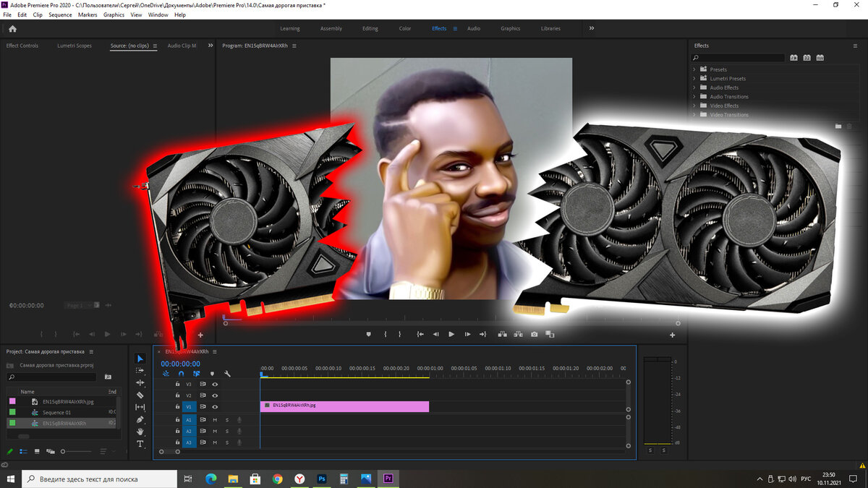Open Program monitor panel menu
Screen dimensions: 868x488
click(294, 46)
